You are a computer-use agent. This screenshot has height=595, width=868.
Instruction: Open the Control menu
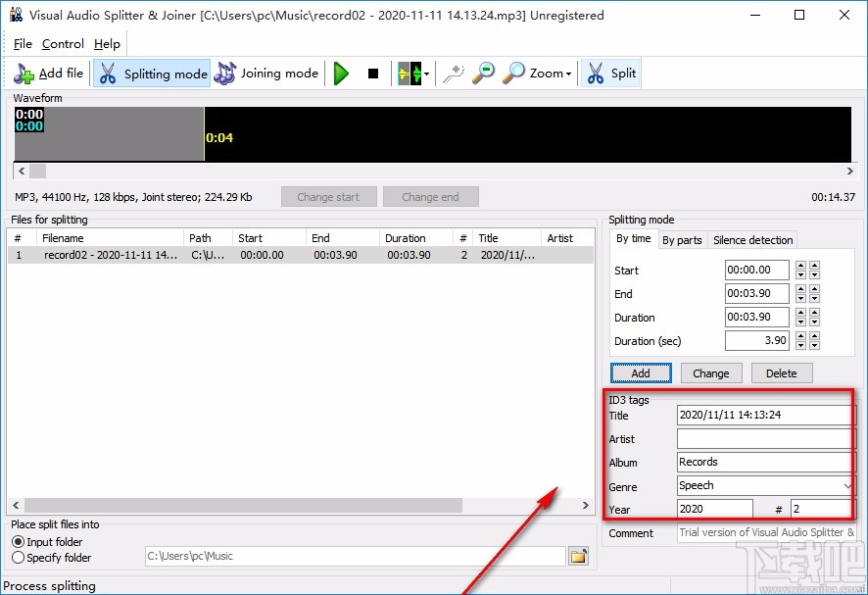[63, 44]
